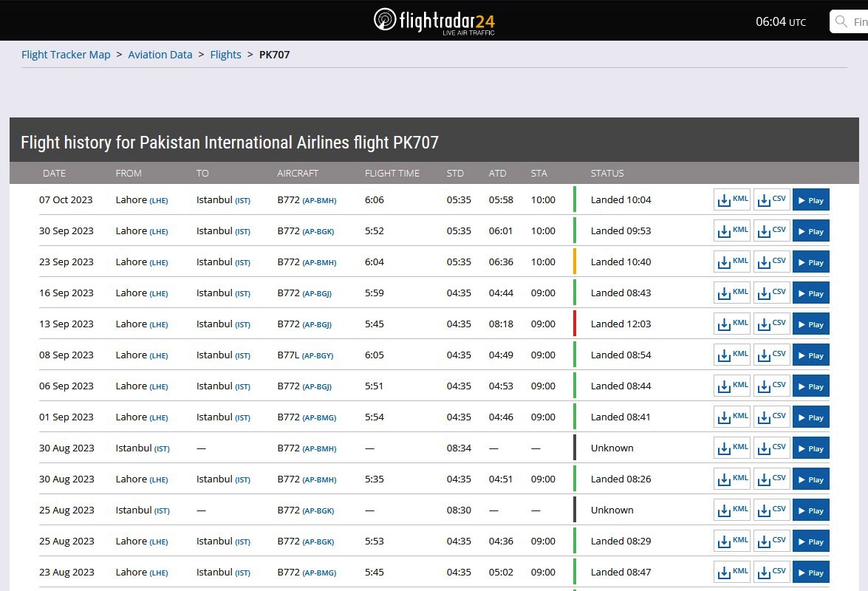868x591 pixels.
Task: Open LHE airport link for 16 Sep 2023
Action: [x=159, y=293]
